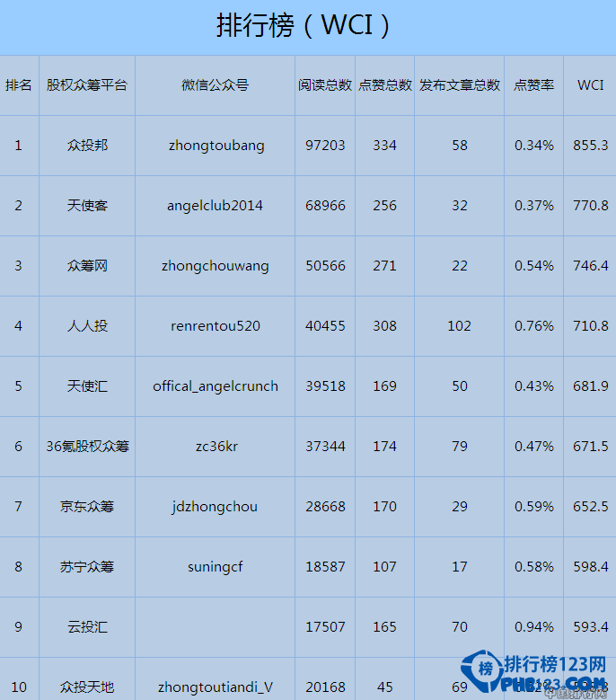Click WCI value 855.3
The width and height of the screenshot is (616, 700).
591,145
